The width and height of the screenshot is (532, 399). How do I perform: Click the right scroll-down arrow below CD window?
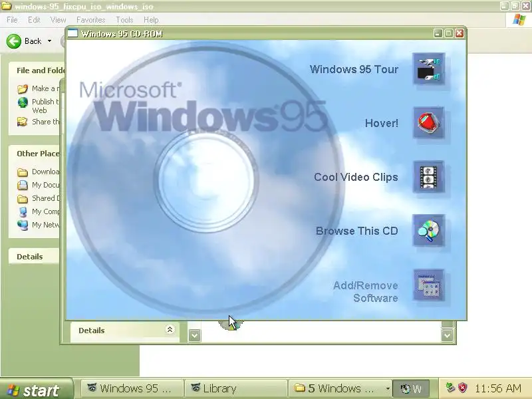(x=447, y=336)
